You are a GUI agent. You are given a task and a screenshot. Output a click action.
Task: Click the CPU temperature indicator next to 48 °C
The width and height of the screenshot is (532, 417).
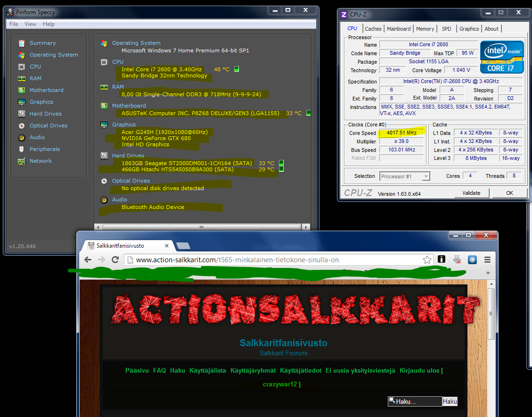coord(237,69)
